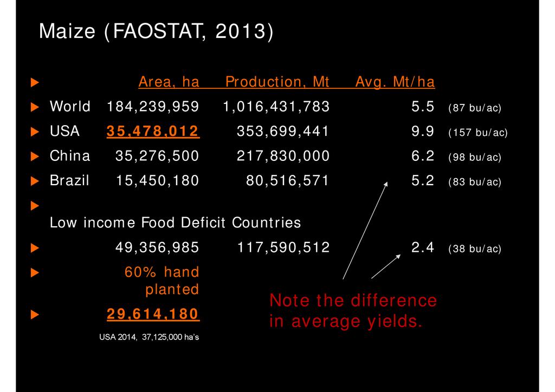The image size is (555, 392).
Task: Click the bullet arrow beside Brazil
Action: [35, 181]
